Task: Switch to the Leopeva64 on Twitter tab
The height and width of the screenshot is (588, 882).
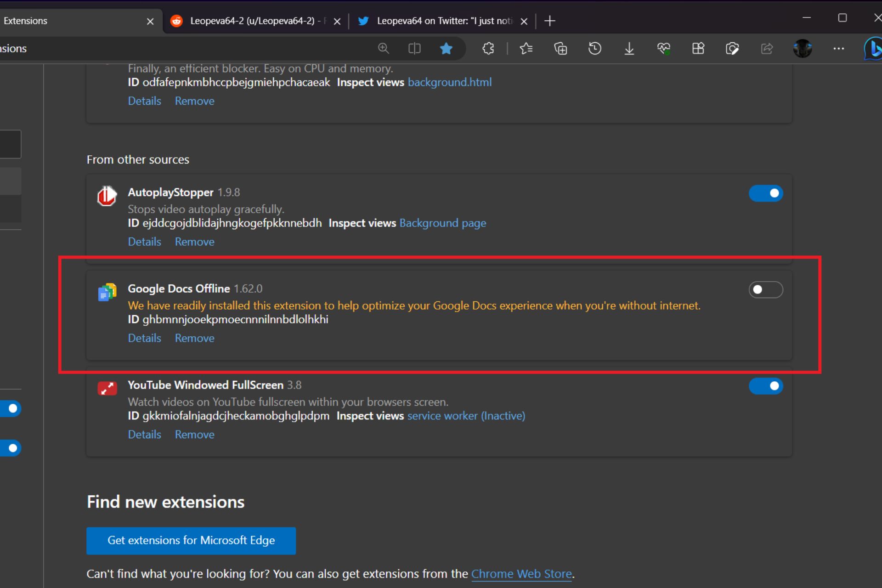Action: (443, 21)
